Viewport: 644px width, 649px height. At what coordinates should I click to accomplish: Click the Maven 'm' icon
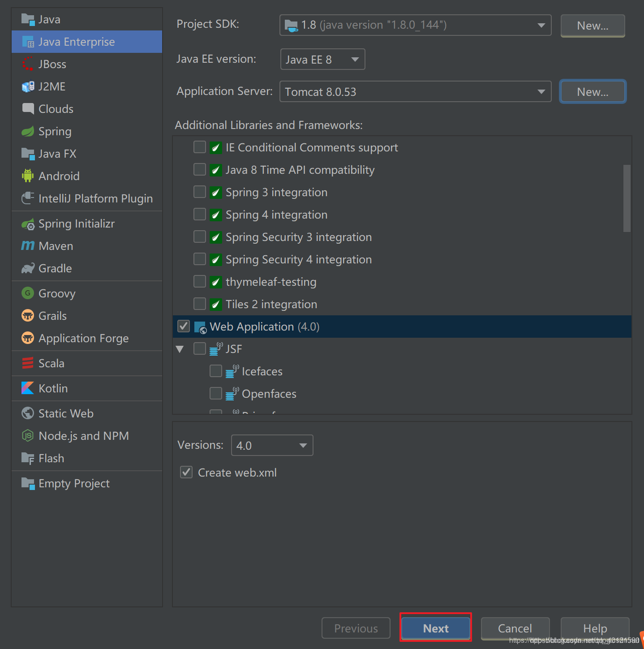28,246
